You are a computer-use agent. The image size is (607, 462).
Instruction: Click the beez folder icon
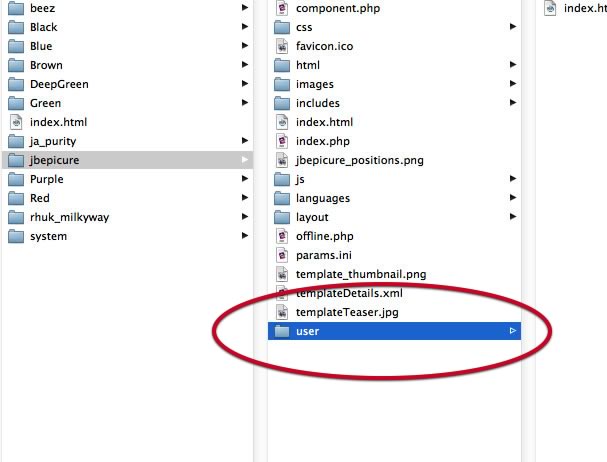point(16,8)
